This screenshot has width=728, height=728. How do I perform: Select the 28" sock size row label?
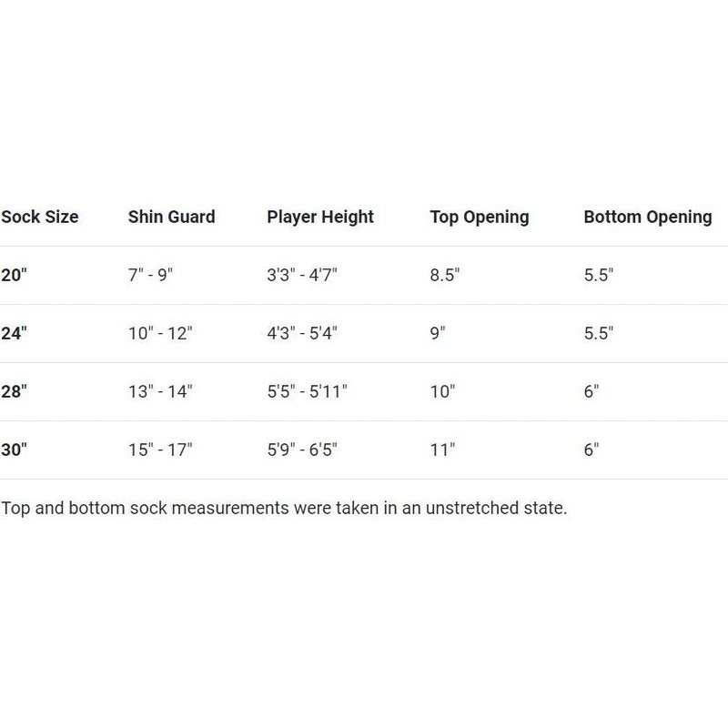click(x=15, y=392)
